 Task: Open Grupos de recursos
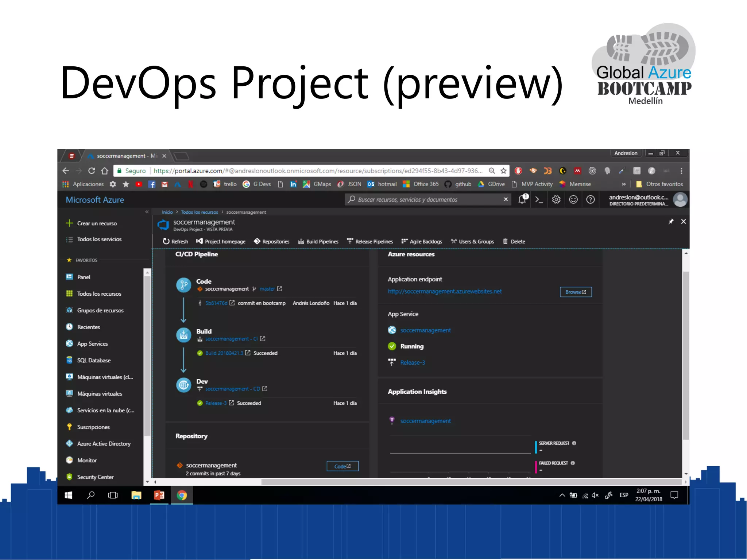pos(94,310)
